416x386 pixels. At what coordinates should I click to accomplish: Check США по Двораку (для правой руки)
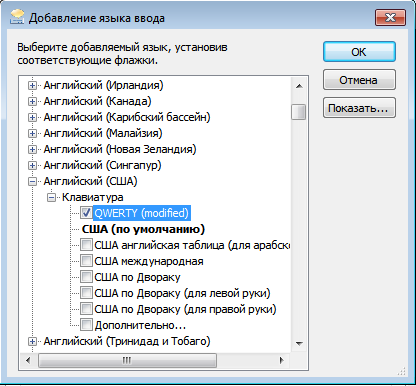pos(86,309)
